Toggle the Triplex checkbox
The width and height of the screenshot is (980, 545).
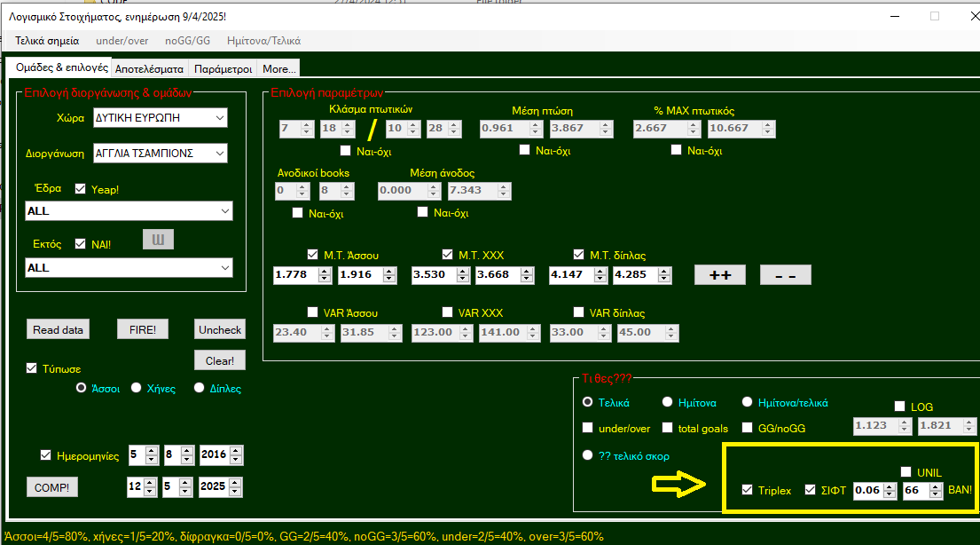(748, 490)
